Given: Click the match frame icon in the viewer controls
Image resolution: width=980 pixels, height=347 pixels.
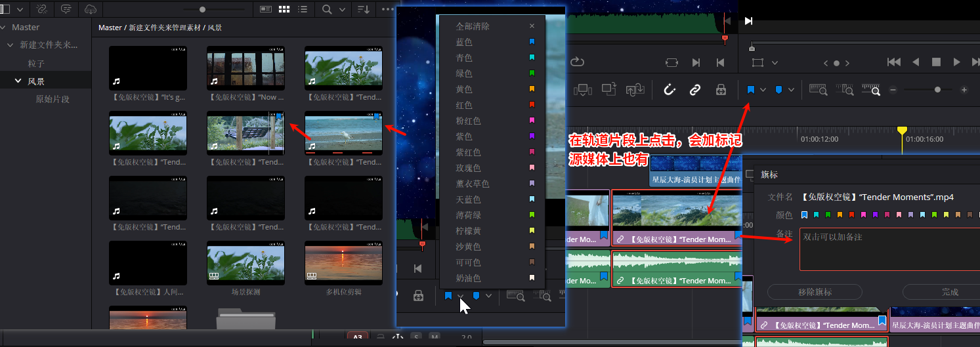Looking at the screenshot, I should coord(671,62).
